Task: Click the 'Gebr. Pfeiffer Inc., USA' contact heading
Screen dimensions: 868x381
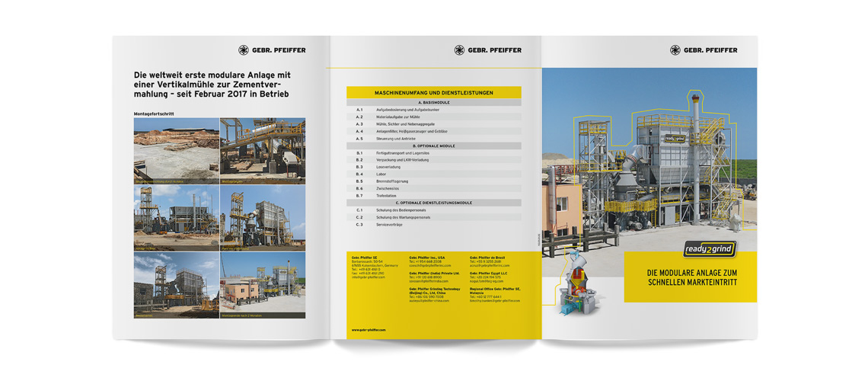Action: 427,258
